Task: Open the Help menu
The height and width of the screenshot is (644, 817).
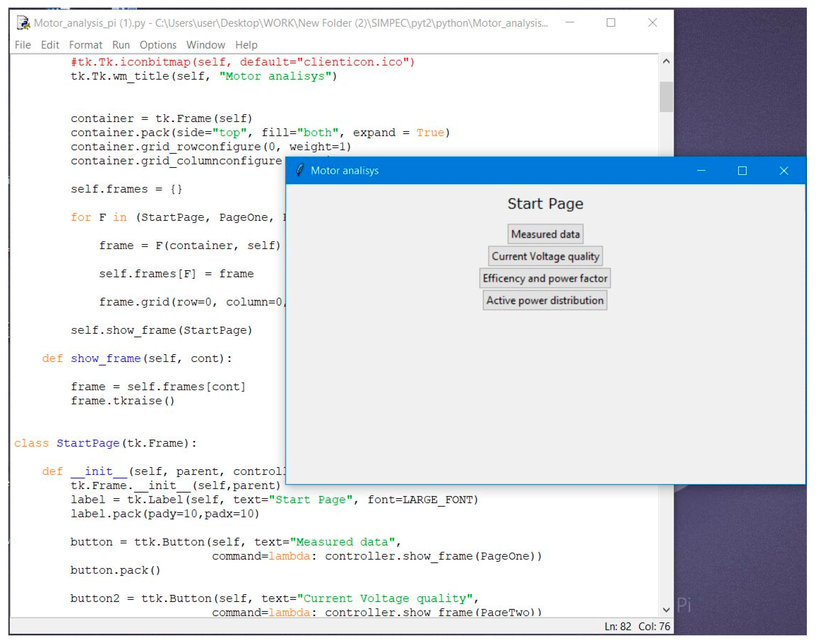Action: tap(246, 45)
